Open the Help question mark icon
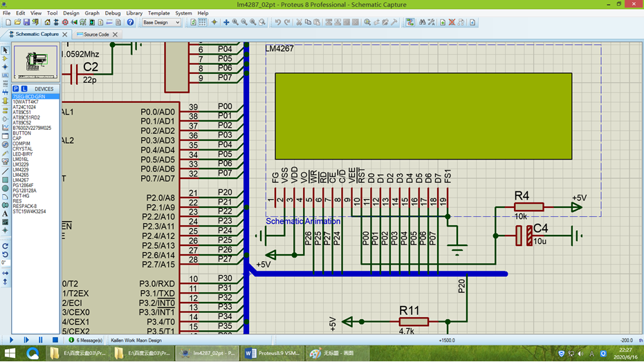Image resolution: width=644 pixels, height=362 pixels. [x=130, y=23]
